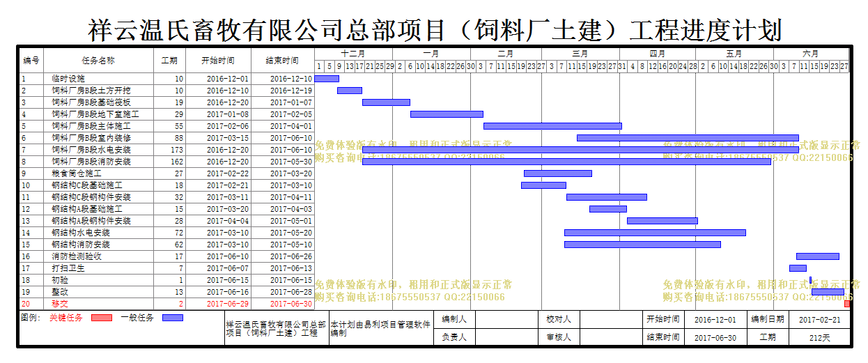868x363 pixels.
Task: Click the blue 一般任务 legend swatch
Action: (x=173, y=318)
